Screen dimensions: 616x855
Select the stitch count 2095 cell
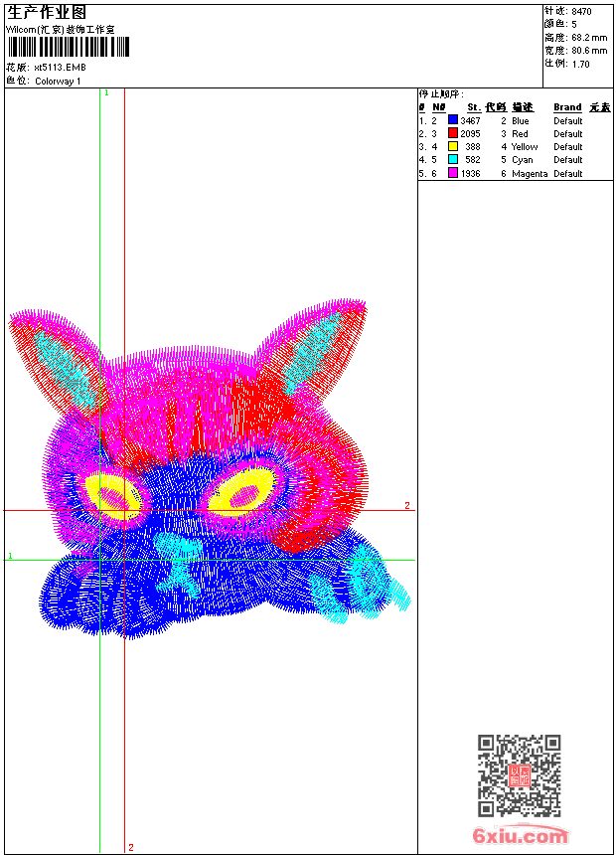(x=471, y=133)
